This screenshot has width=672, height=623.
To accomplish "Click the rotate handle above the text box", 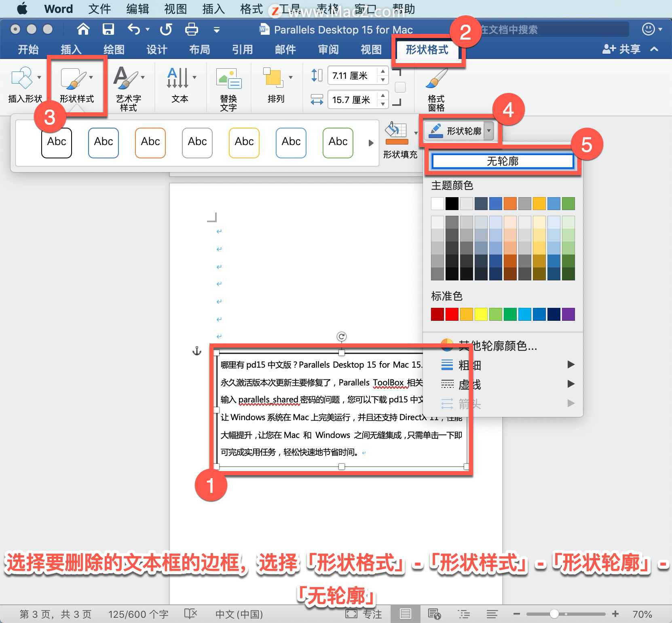I will point(342,337).
